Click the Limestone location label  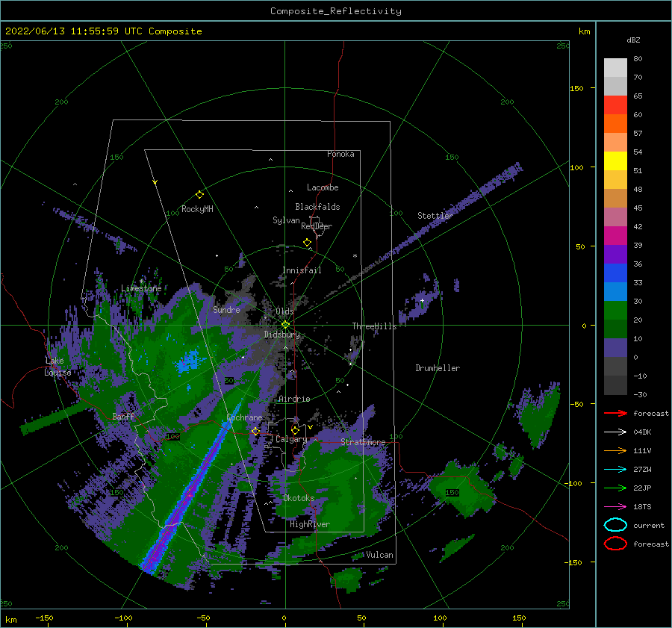[141, 288]
